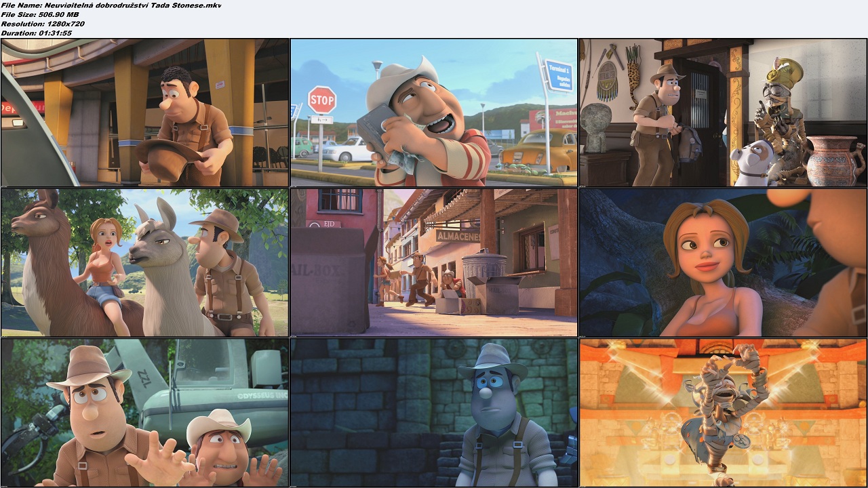
Task: Select thumbnail of explorer by stone wall
Action: pyautogui.click(x=434, y=412)
